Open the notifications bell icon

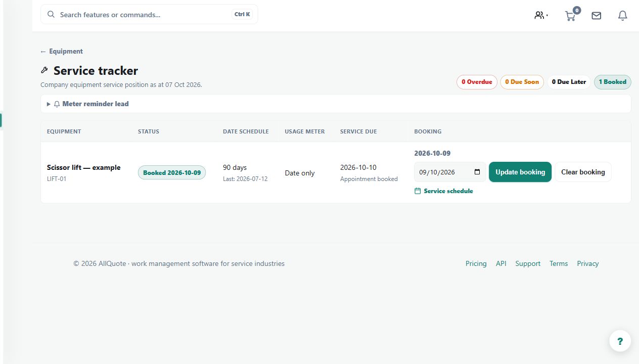(623, 16)
